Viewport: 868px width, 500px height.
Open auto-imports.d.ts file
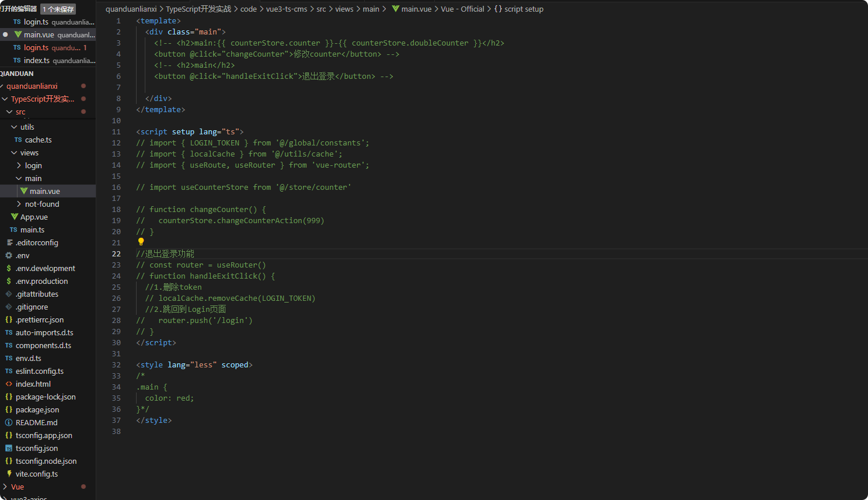click(x=48, y=332)
